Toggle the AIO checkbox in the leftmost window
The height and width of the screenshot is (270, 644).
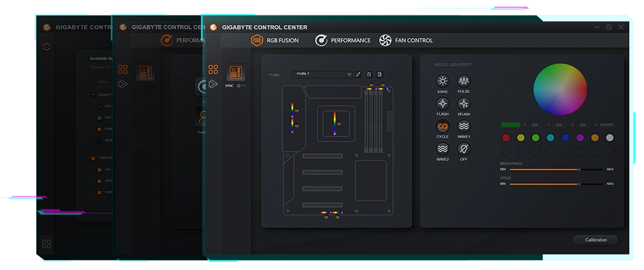click(x=99, y=169)
